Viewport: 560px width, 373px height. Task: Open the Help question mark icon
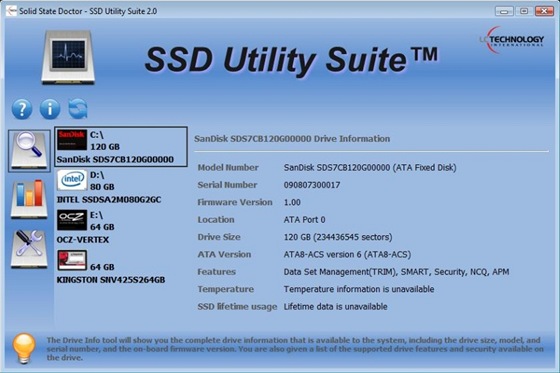(22, 109)
